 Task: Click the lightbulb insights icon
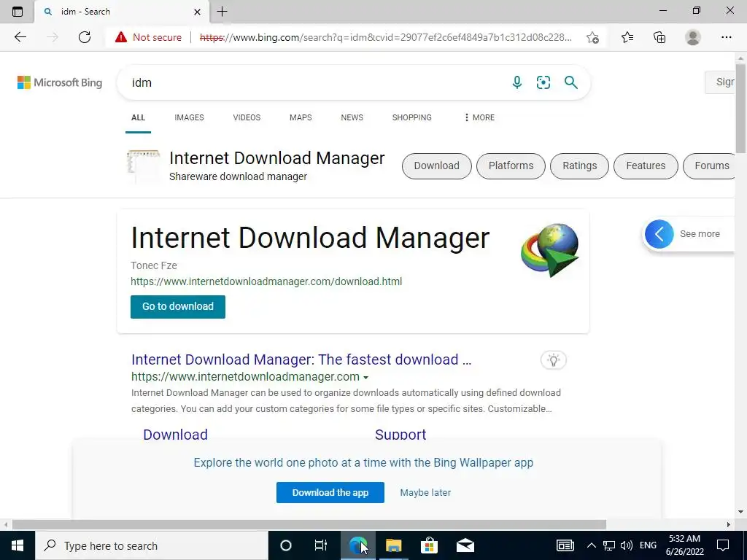tap(553, 360)
